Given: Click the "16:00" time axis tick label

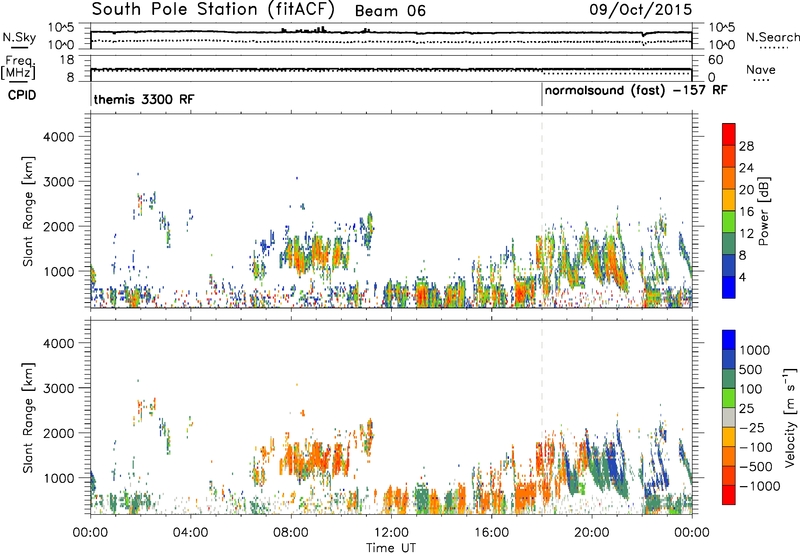Looking at the screenshot, I should (x=491, y=533).
